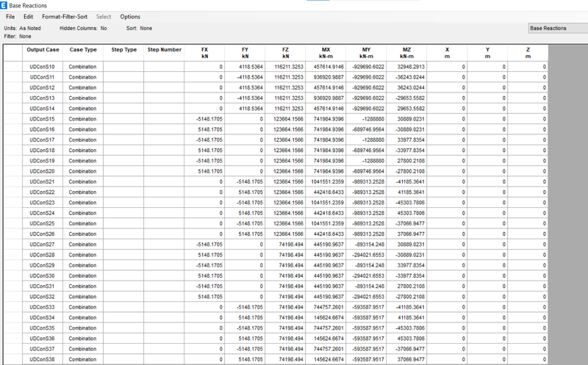
Task: Select the UDConS26 output case cell
Action: coord(43,234)
